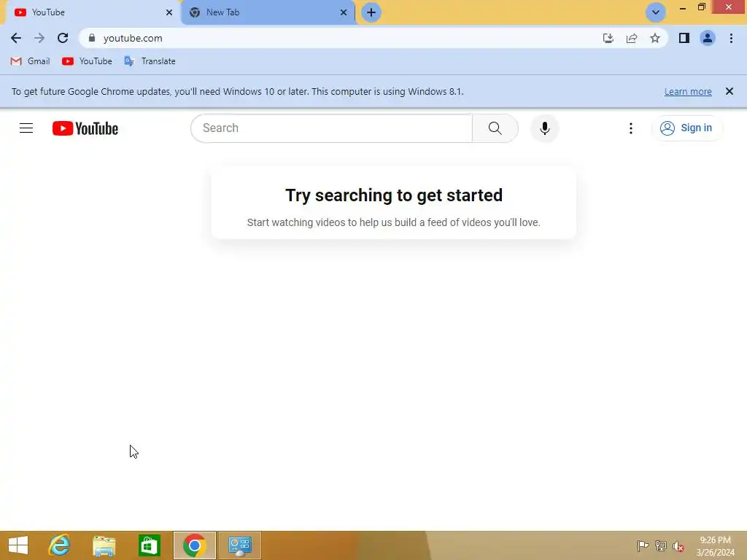The height and width of the screenshot is (560, 747).
Task: Open YouTube settings three-dot menu
Action: pos(631,128)
